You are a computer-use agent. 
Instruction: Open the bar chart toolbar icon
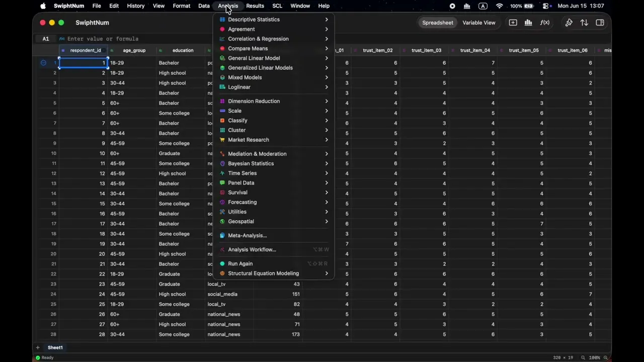coord(528,23)
